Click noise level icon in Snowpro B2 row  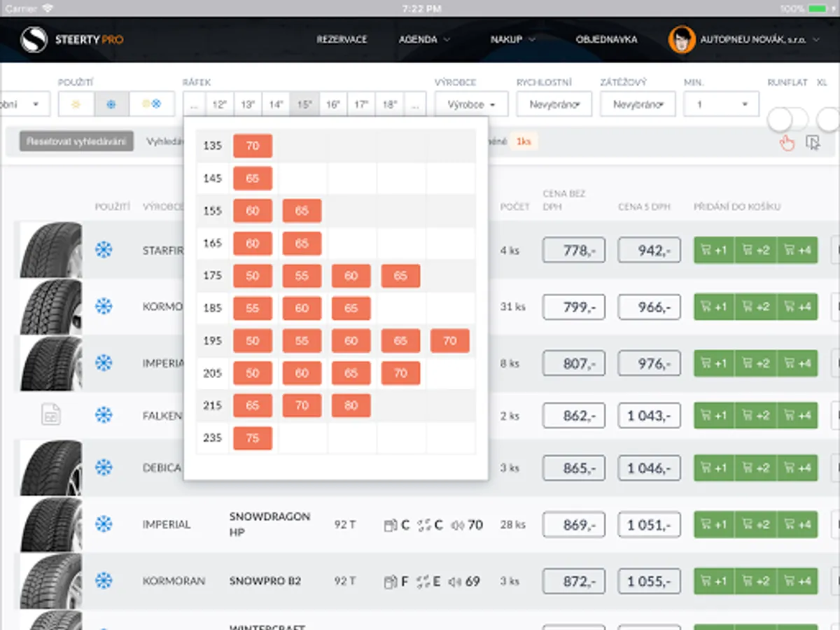point(456,581)
